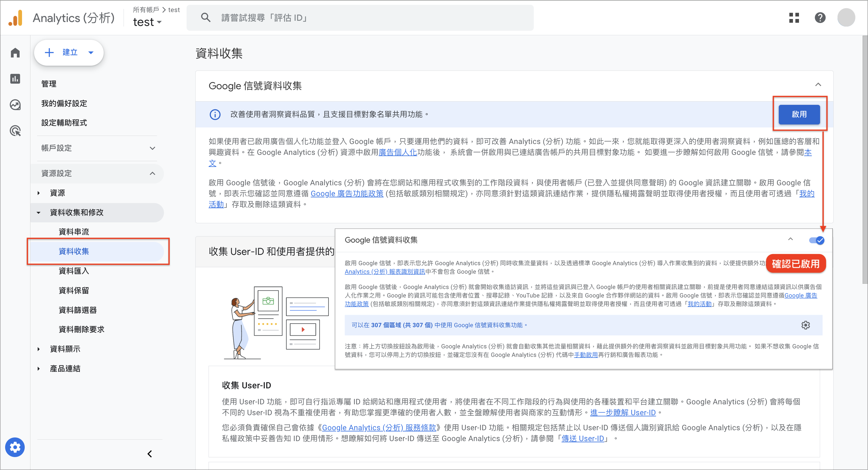Open 資料保留 menu item
The image size is (868, 470).
[x=74, y=290]
